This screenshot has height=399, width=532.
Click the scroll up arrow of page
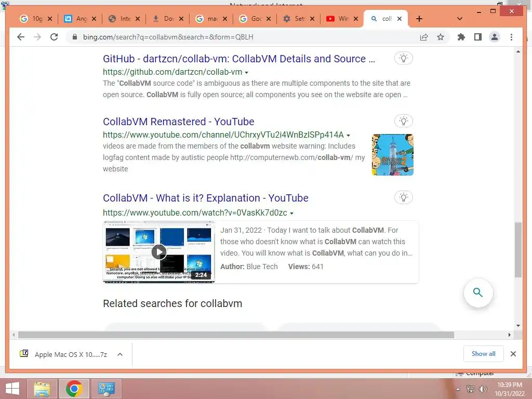point(518,51)
